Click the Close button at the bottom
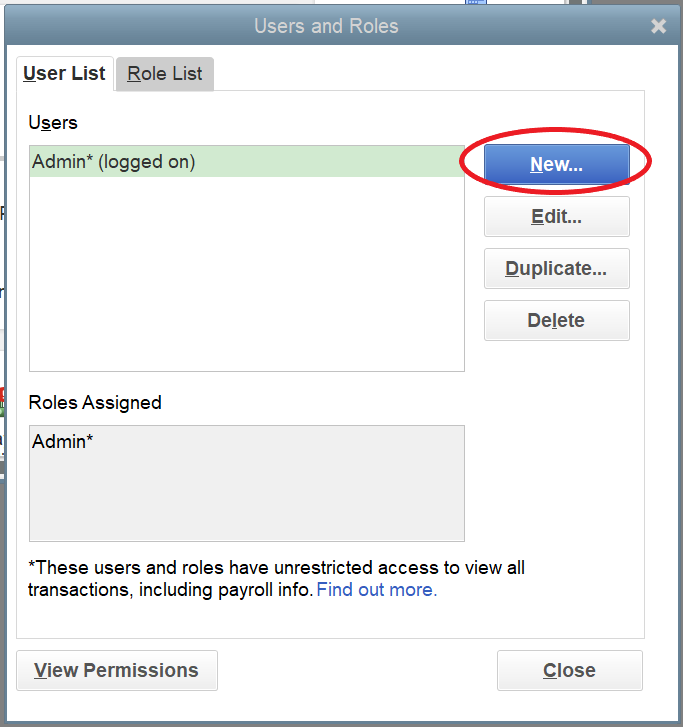Screen dimensions: 683x727 click(569, 670)
